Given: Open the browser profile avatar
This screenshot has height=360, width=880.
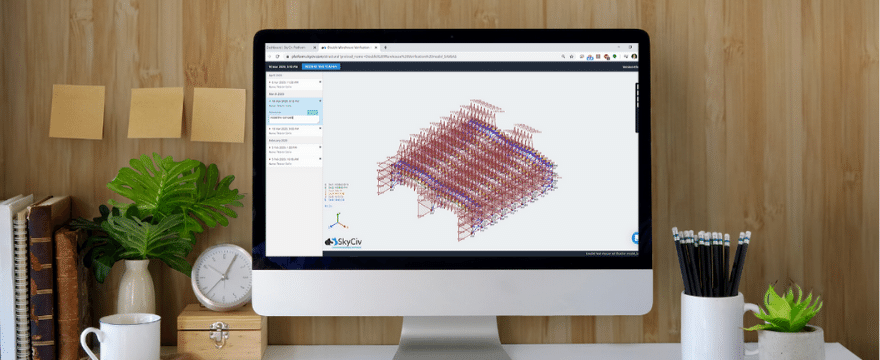Looking at the screenshot, I should click(x=634, y=57).
